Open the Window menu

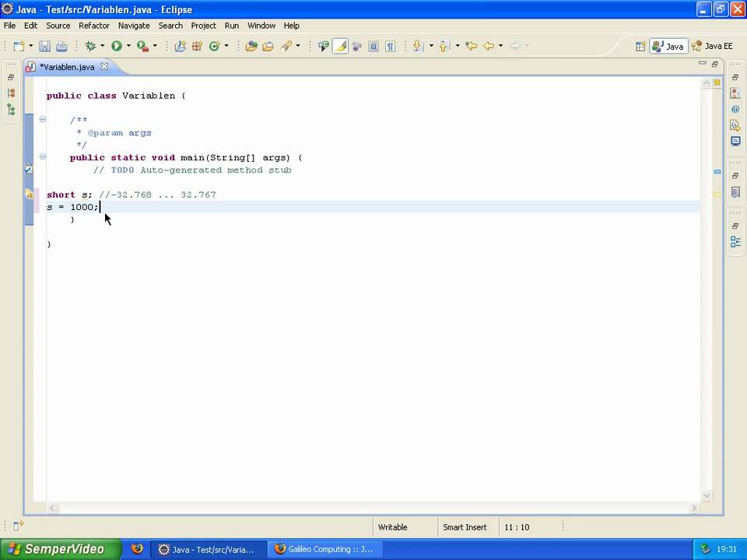pyautogui.click(x=261, y=26)
